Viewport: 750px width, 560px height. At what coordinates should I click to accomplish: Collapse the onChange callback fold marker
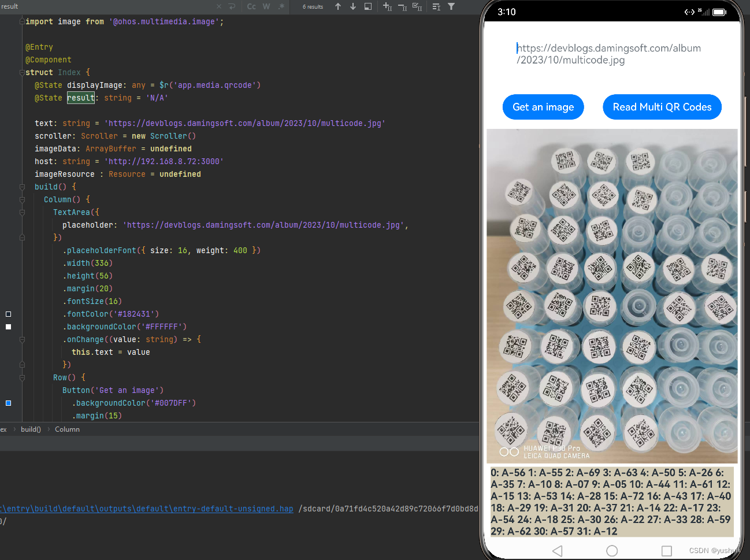(22, 339)
